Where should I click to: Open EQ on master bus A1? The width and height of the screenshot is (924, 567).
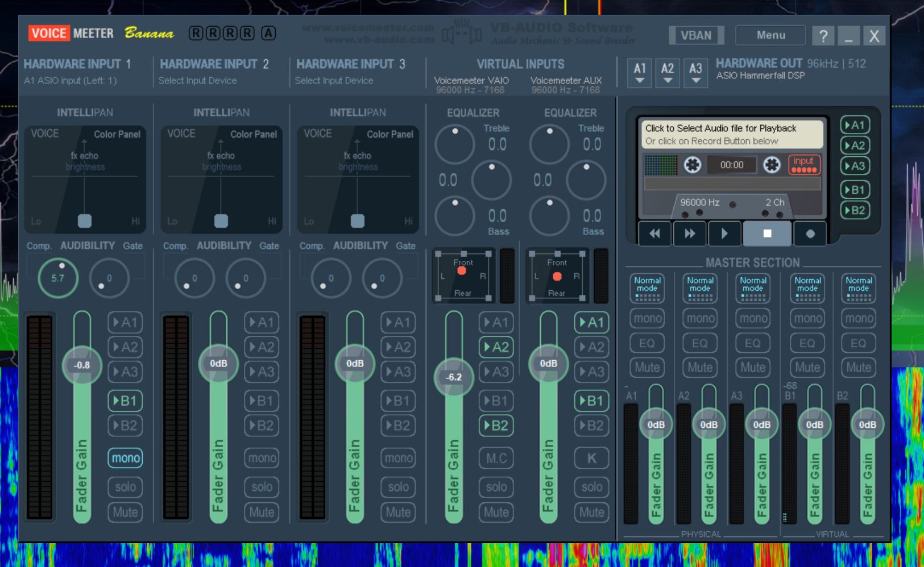coord(647,343)
